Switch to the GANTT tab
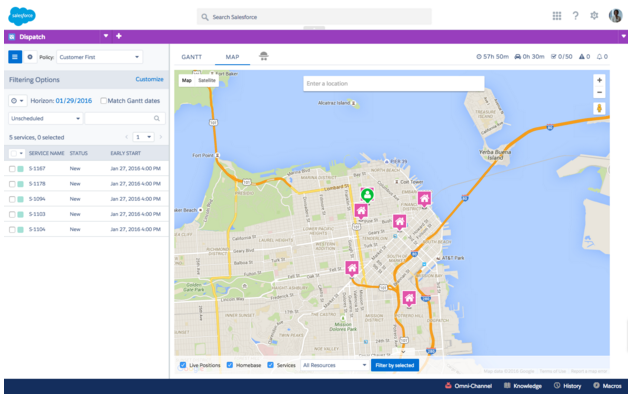 click(191, 57)
